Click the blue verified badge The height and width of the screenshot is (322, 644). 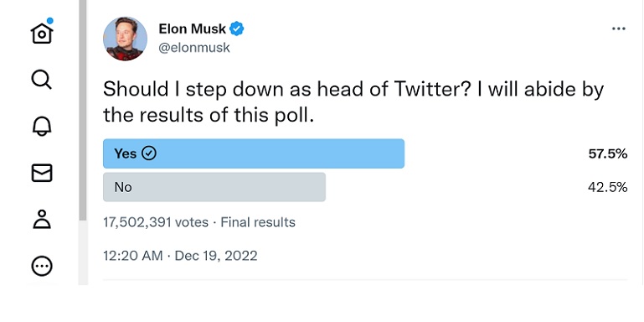pos(236,29)
